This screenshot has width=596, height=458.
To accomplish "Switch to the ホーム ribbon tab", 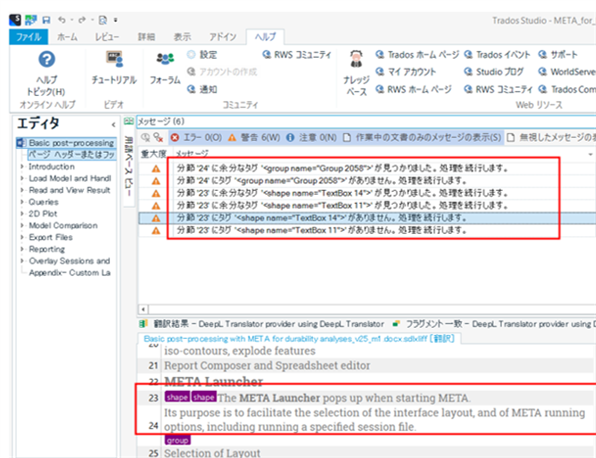I will point(67,37).
